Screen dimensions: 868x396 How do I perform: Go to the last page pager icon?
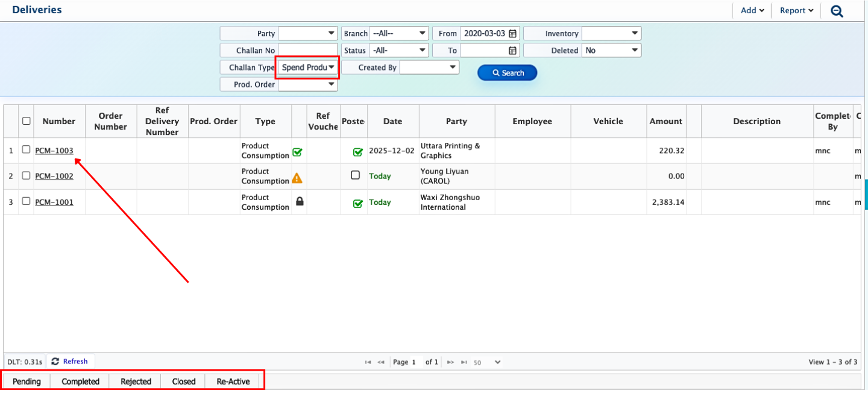[464, 362]
